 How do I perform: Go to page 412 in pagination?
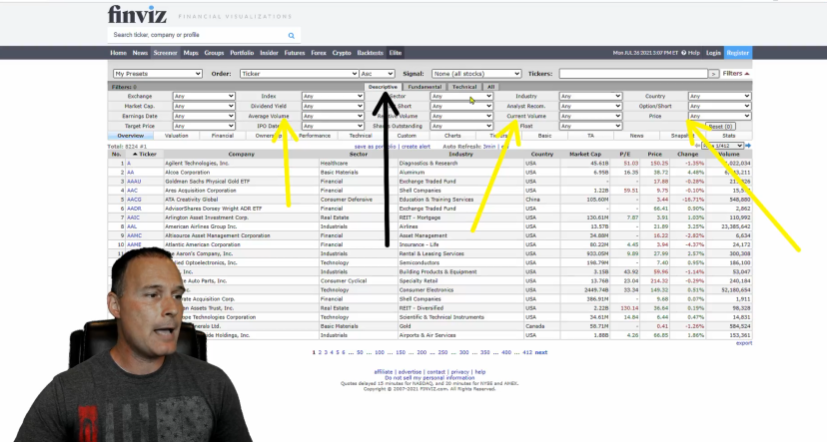tap(527, 352)
